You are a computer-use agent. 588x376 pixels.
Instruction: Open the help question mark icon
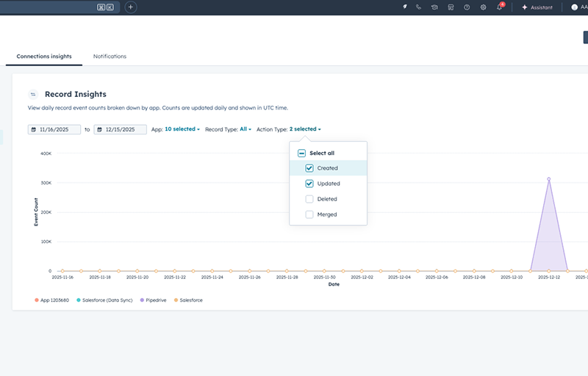pyautogui.click(x=467, y=7)
